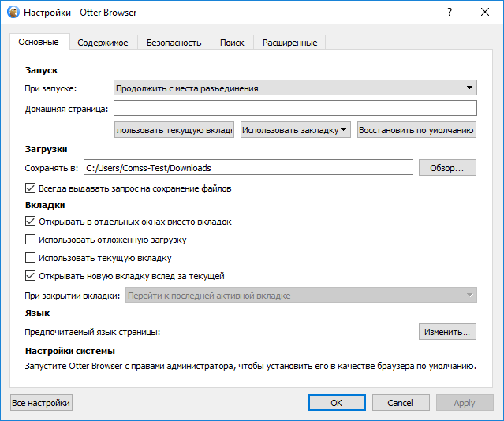This screenshot has height=421, width=504.
Task: Open the При закрытии вкладки dropdown
Action: coord(301,296)
